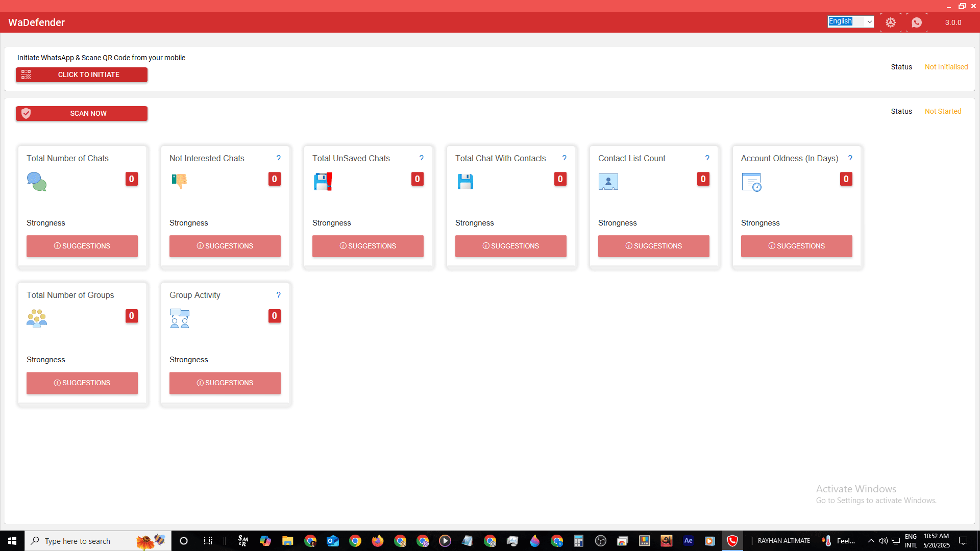Click the 3.0.0 version label
Viewport: 980px width, 551px height.
[953, 22]
